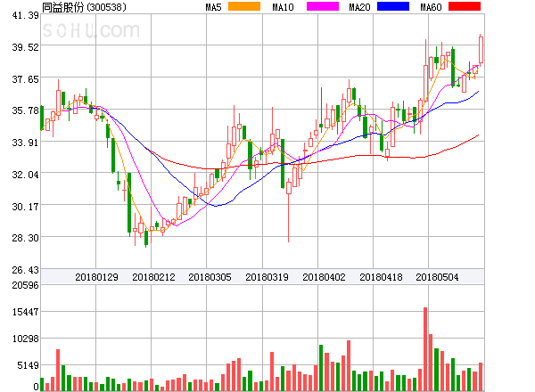Screen dimensions: 535x392
Task: Click the 20180212 date label
Action: [x=153, y=277]
